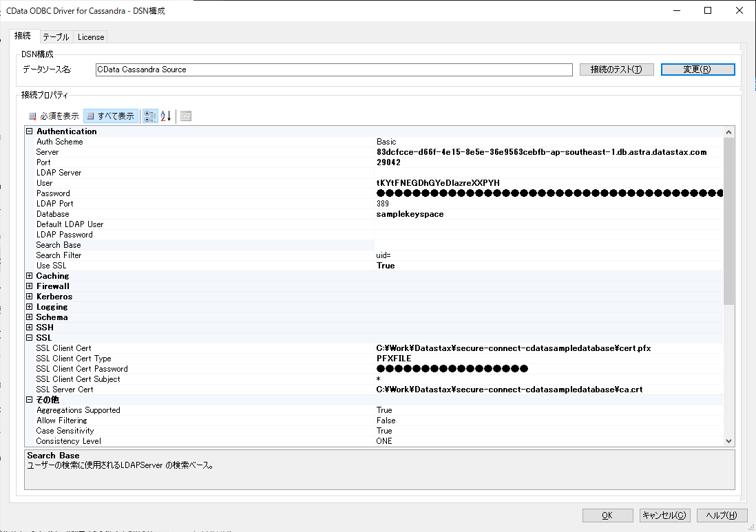
Task: Select the LDAP Port value 389
Action: click(x=382, y=204)
